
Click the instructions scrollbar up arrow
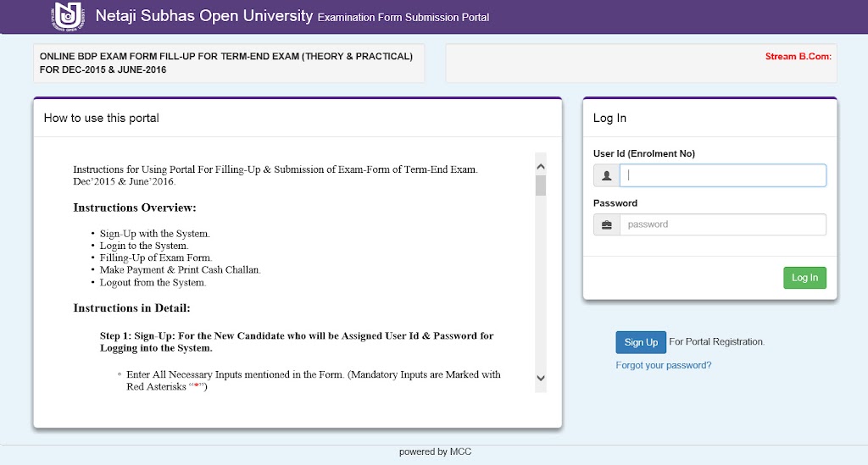pyautogui.click(x=541, y=166)
